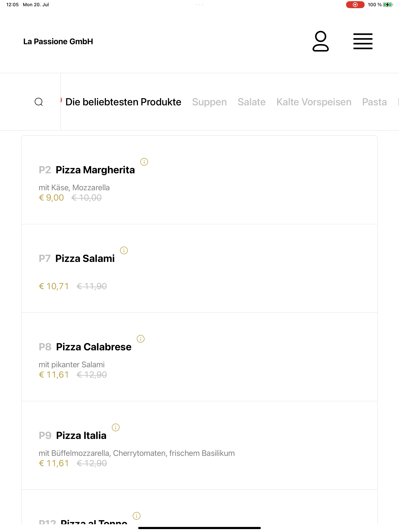Show info for Pizza al Tonno

[136, 516]
